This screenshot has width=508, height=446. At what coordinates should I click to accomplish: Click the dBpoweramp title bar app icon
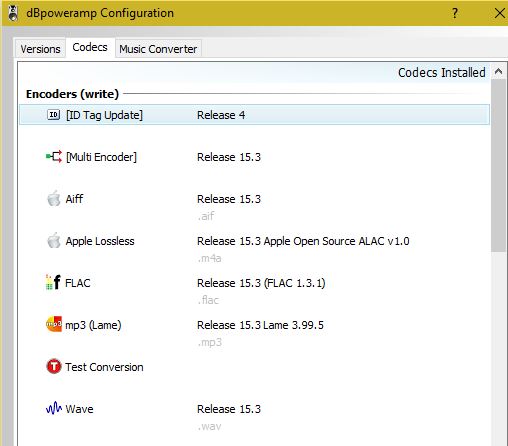pos(13,13)
